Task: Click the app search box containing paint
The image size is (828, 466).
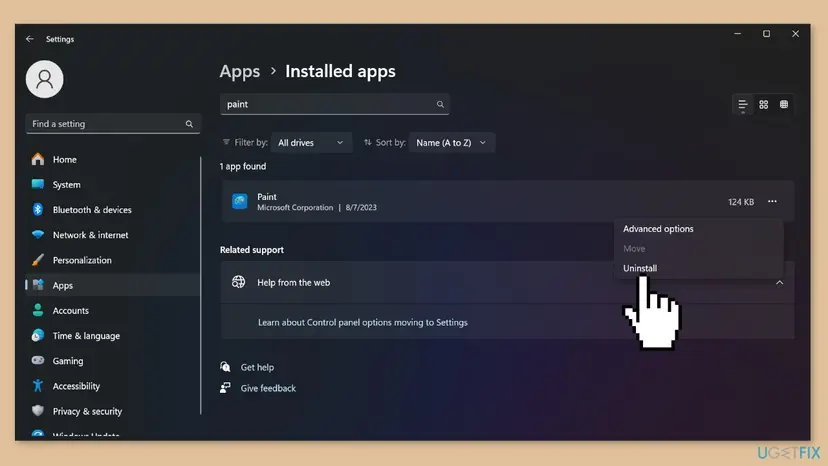Action: point(334,104)
